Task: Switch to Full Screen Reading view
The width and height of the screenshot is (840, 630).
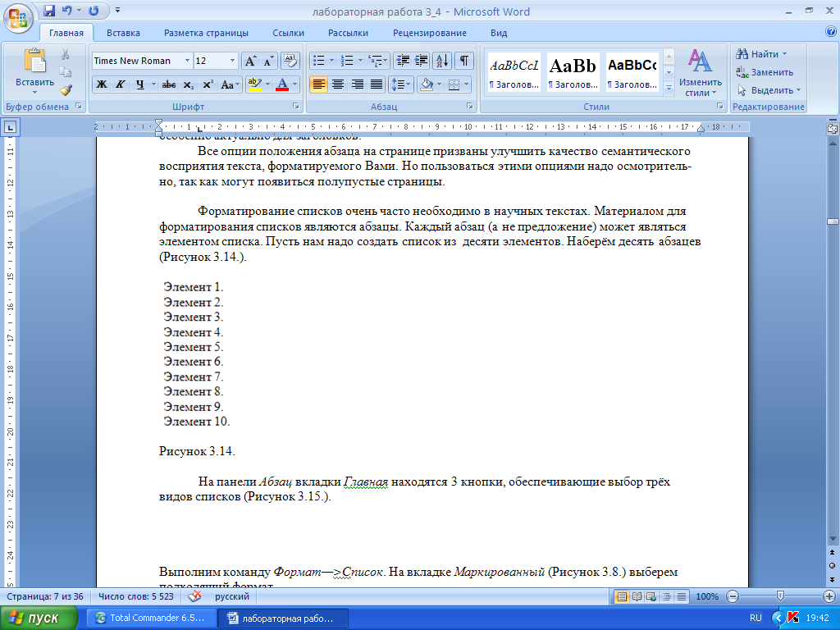Action: click(x=637, y=596)
